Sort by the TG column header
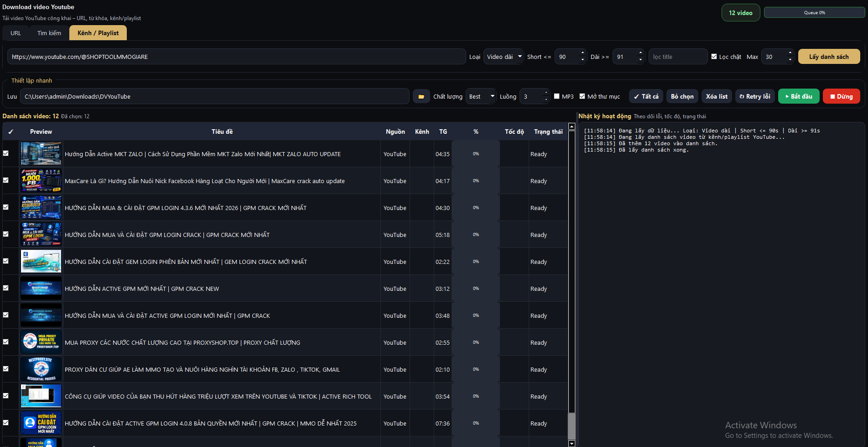Image resolution: width=868 pixels, height=447 pixels. 443,131
